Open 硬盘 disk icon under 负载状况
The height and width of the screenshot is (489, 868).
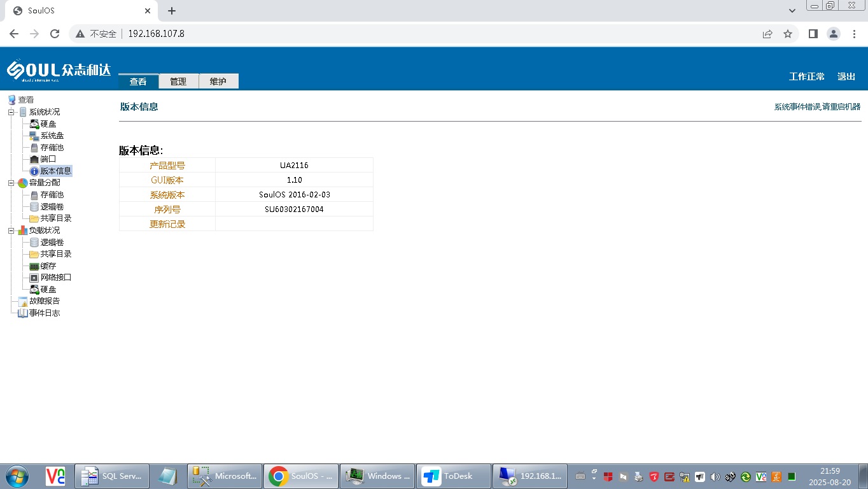point(34,290)
